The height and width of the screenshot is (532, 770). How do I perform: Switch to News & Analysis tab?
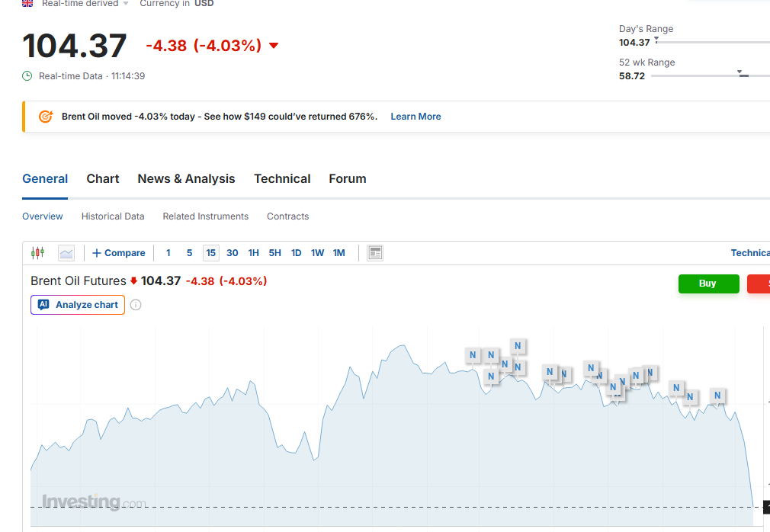[186, 178]
